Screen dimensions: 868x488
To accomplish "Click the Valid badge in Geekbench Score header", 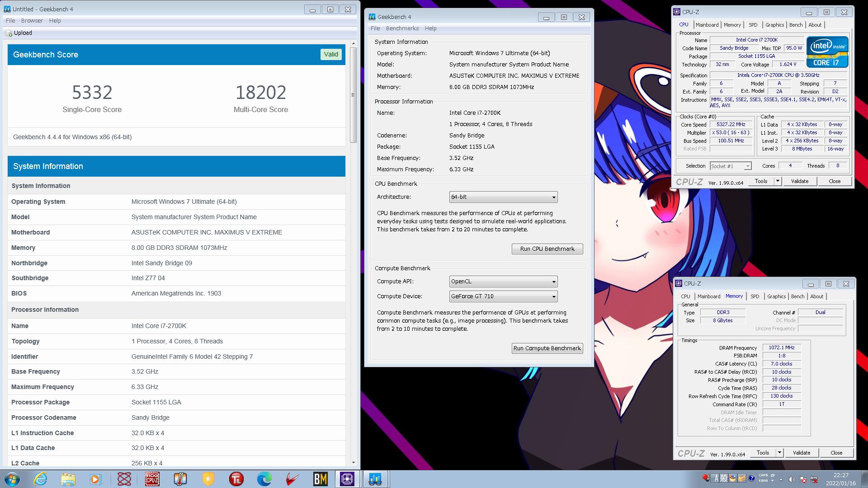I will click(331, 54).
